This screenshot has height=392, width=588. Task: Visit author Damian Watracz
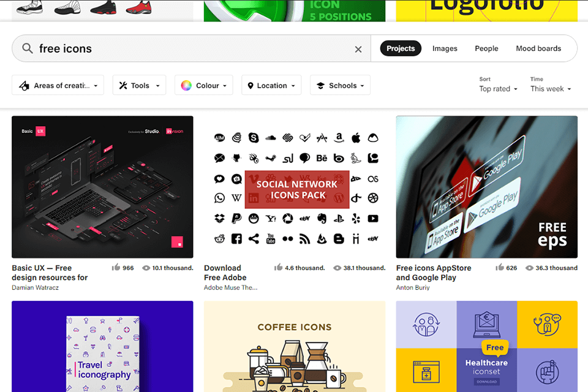coord(36,287)
